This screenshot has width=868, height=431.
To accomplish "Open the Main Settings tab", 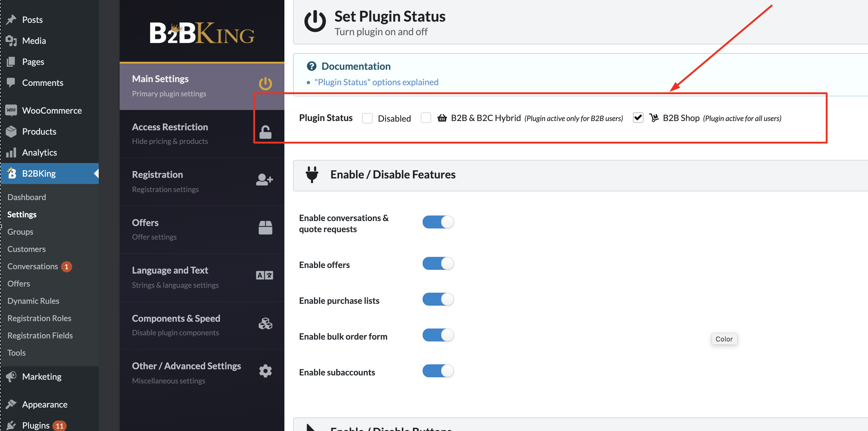I will [202, 86].
